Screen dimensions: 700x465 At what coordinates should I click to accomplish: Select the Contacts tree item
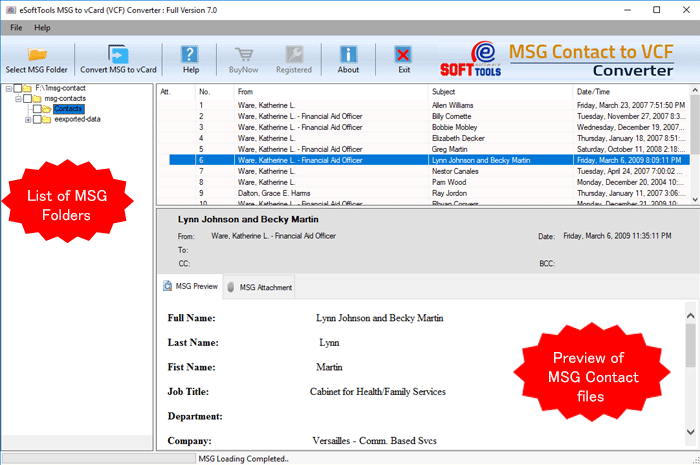click(68, 109)
